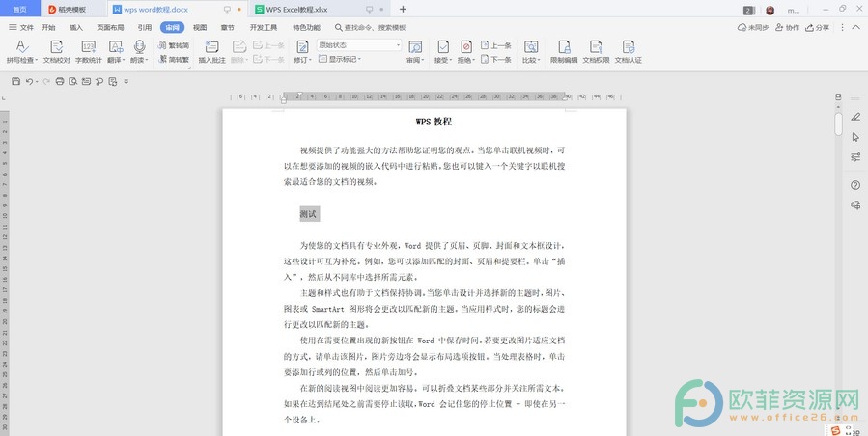The width and height of the screenshot is (868, 436).
Task: Click the help question mark in sidebar
Action: click(x=855, y=185)
